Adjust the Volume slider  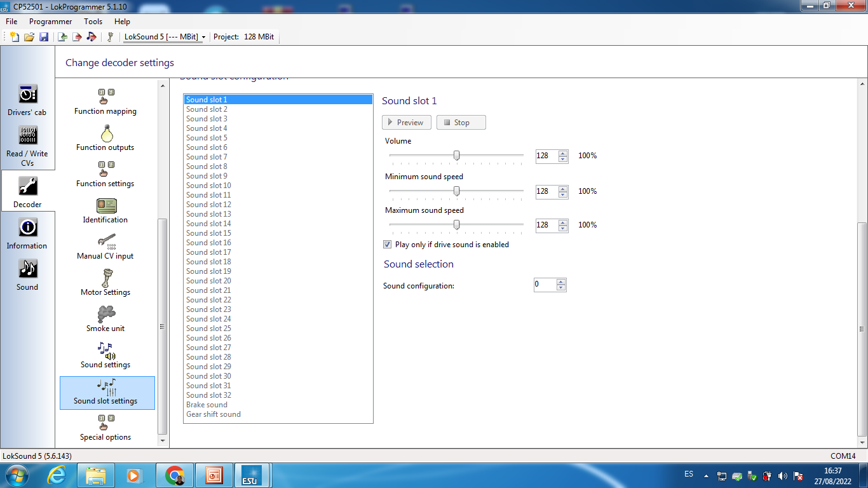456,156
